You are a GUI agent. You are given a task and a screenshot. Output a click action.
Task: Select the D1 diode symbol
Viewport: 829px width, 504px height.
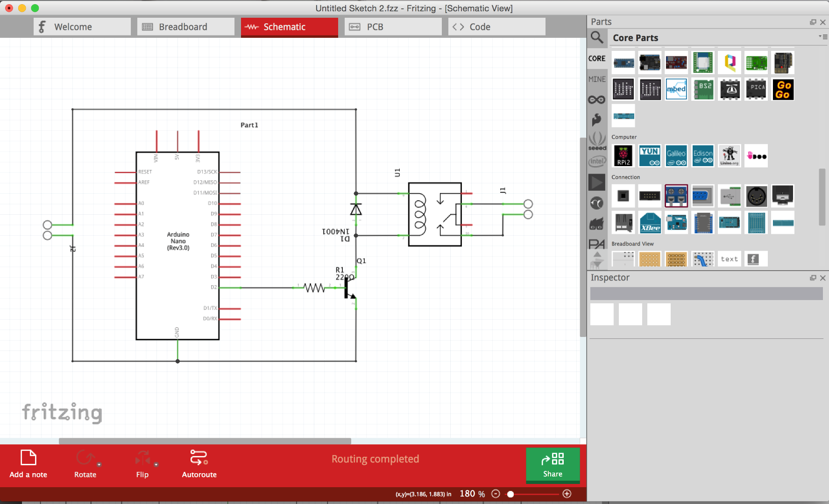coord(356,210)
